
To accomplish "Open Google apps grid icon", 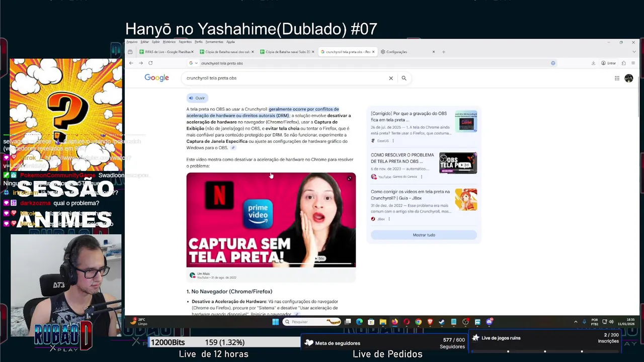I will 617,78.
